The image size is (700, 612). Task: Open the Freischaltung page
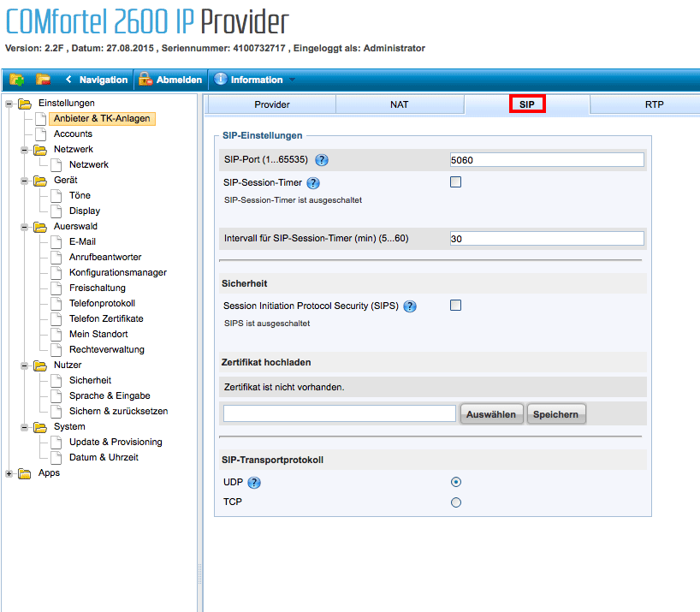[98, 288]
